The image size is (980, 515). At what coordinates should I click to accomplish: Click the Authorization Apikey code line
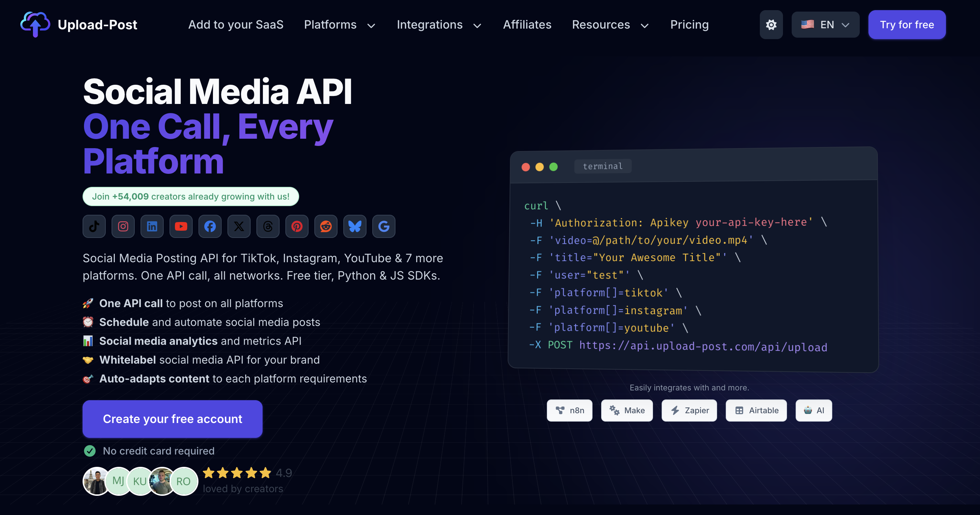tap(678, 222)
